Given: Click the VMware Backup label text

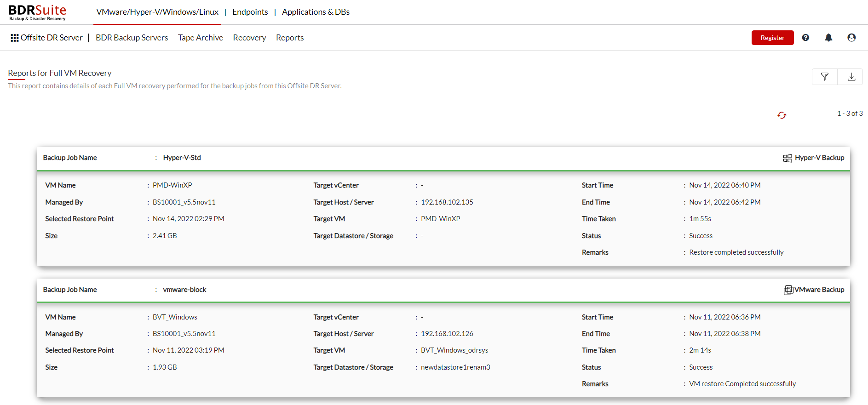Looking at the screenshot, I should [x=820, y=290].
